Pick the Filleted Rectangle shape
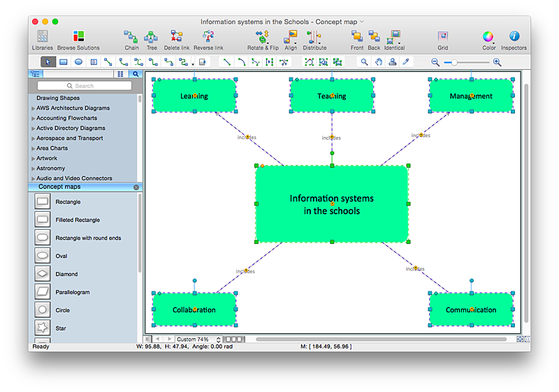The width and height of the screenshot is (559, 392). 43,219
